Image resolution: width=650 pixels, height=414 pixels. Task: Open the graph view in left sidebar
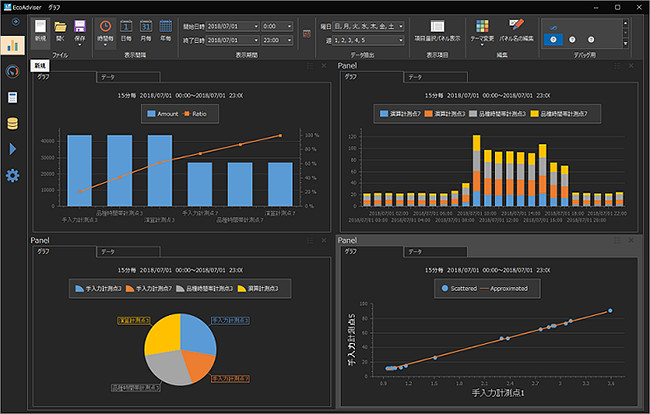coord(13,45)
